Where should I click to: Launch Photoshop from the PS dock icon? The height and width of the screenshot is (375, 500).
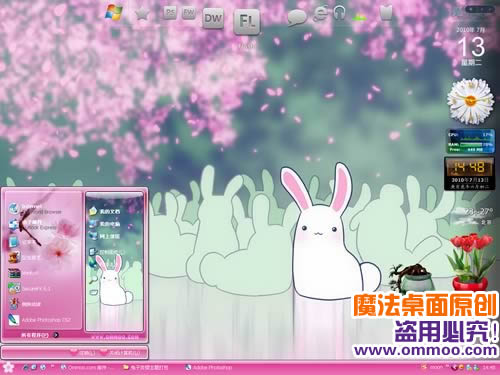coord(170,13)
